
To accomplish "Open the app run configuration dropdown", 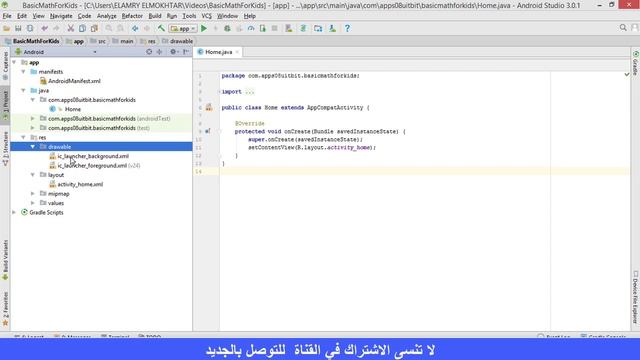I will click(183, 29).
